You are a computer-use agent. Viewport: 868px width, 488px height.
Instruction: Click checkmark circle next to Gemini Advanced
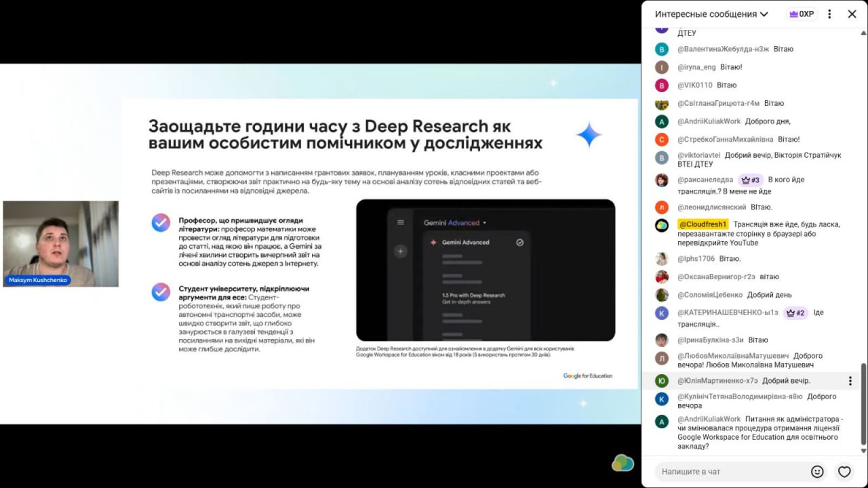coord(520,242)
